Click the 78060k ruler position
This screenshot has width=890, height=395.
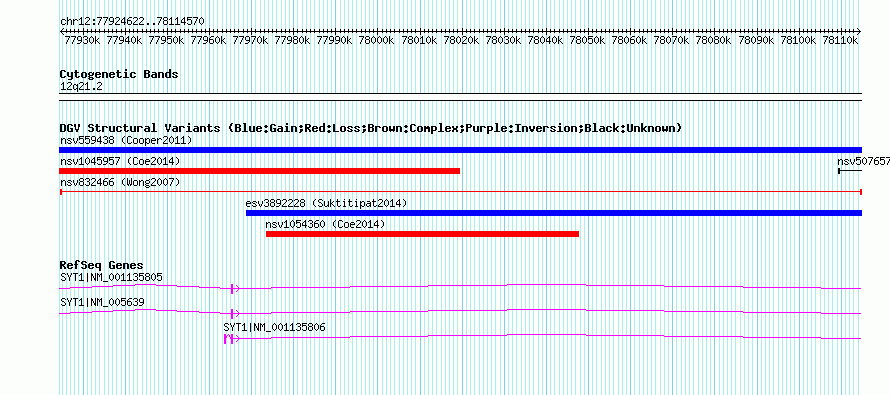pyautogui.click(x=629, y=40)
